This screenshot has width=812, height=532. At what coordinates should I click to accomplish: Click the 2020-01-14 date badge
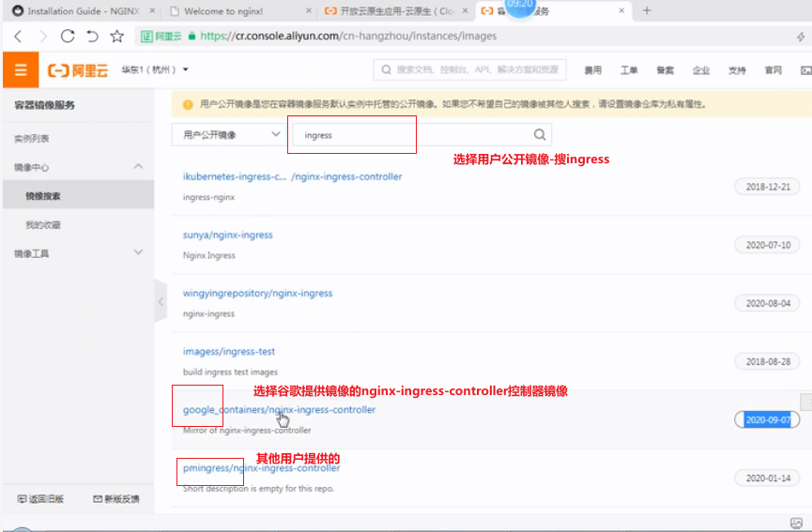[768, 479]
